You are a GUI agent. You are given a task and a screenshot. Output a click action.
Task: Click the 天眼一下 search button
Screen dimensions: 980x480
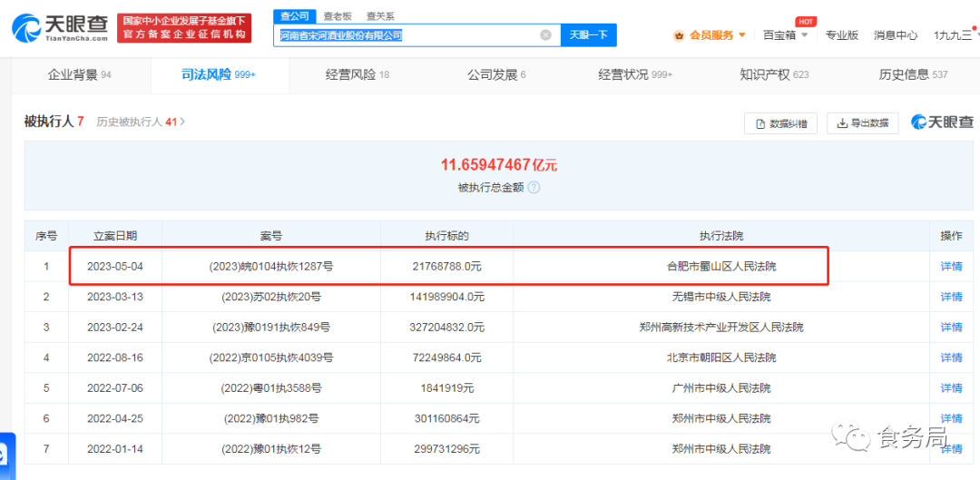[589, 35]
